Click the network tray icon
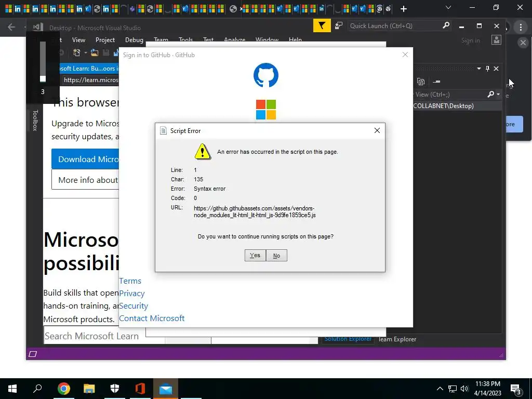The width and height of the screenshot is (532, 399). pyautogui.click(x=453, y=389)
